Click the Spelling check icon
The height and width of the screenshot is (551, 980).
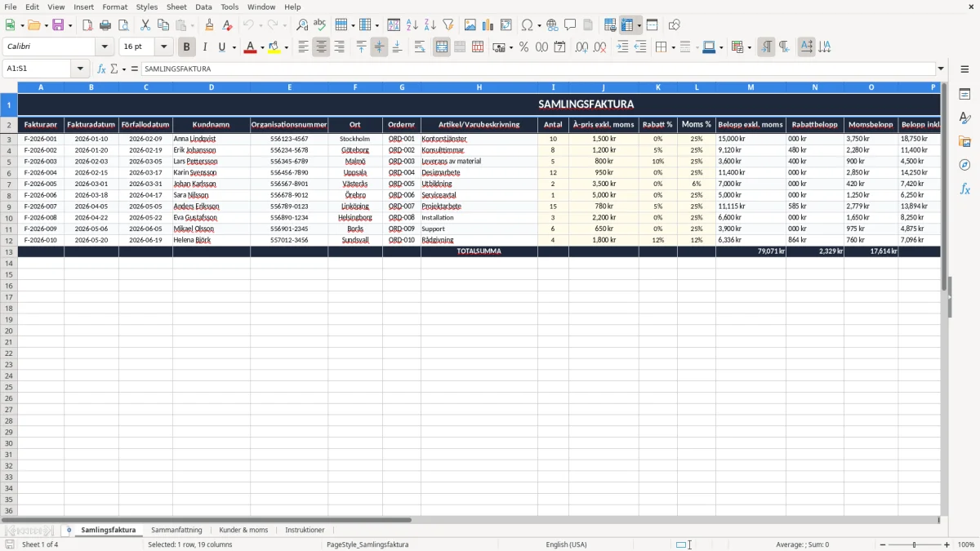319,25
